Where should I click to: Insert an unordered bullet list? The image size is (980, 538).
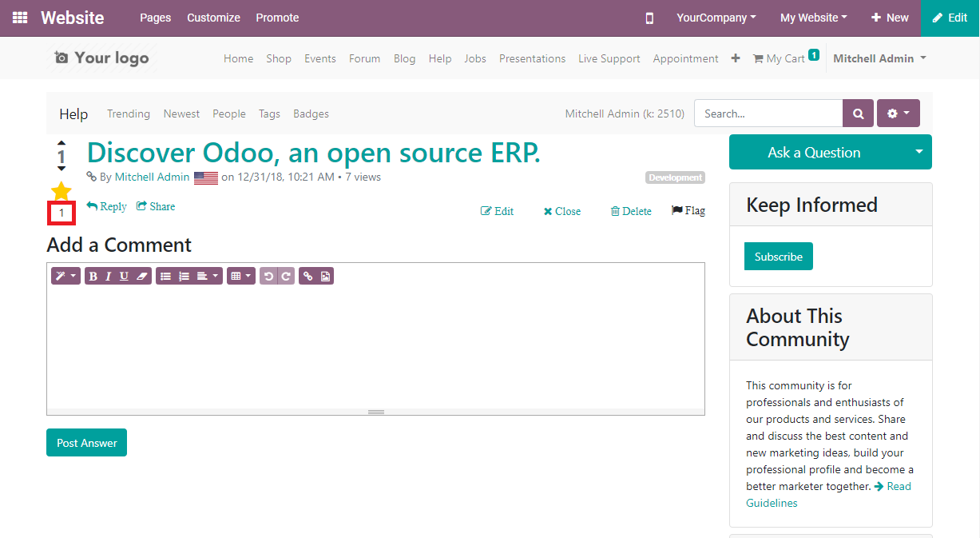pos(165,276)
